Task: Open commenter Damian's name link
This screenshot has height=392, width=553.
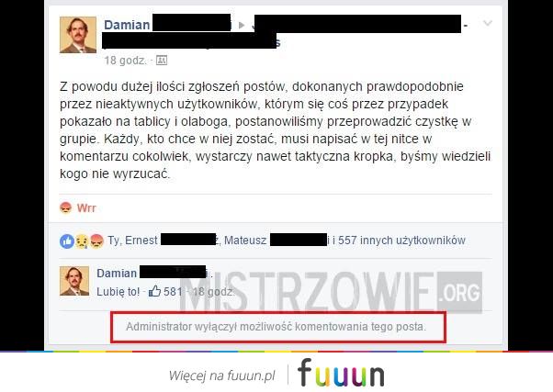Action: [x=117, y=274]
